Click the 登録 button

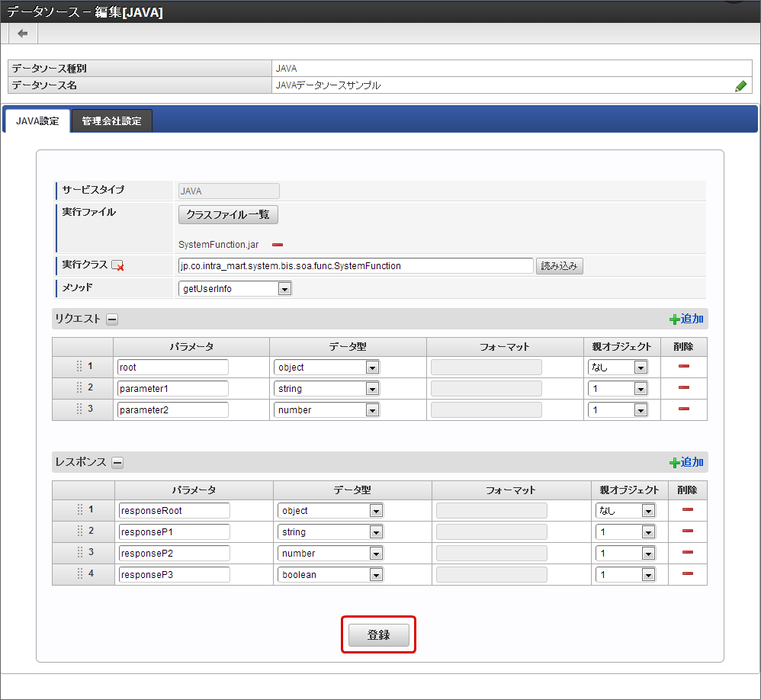[378, 635]
